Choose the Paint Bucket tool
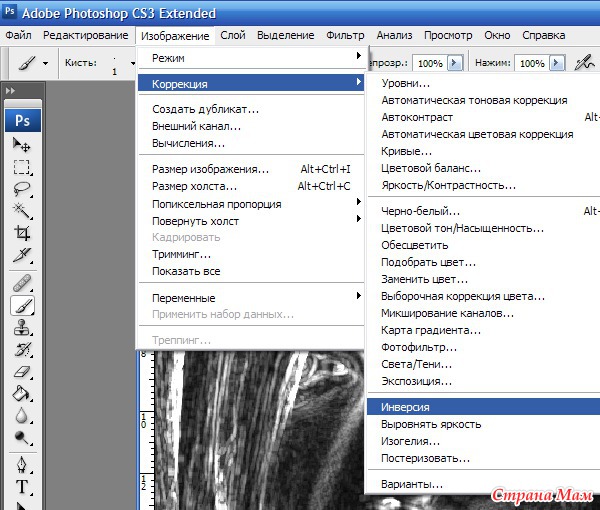The height and width of the screenshot is (510, 600). coord(22,393)
